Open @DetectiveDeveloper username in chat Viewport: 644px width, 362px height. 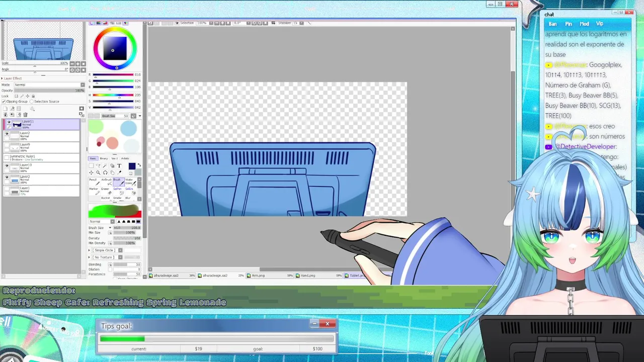pyautogui.click(x=586, y=146)
